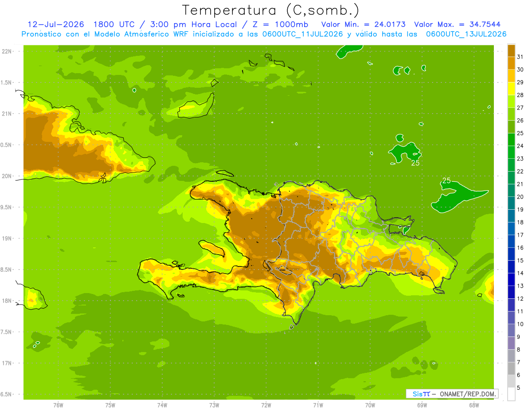The image size is (532, 411).
Task: Select the '0600UTC_13JUL2026' valid-until timestamp
Action: [467, 34]
